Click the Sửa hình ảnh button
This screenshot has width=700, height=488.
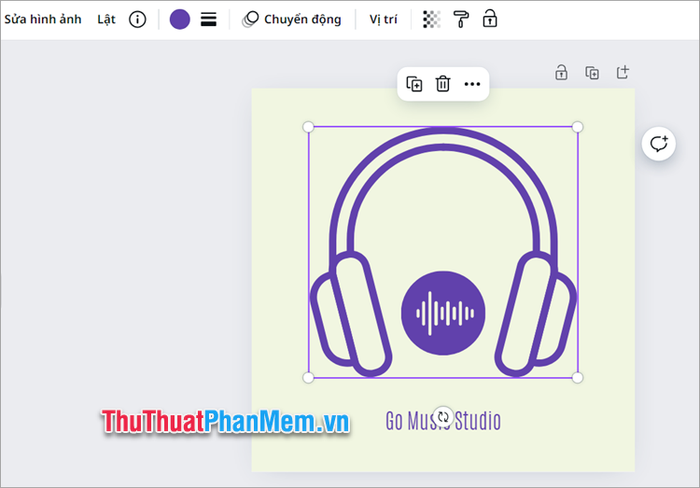(43, 19)
